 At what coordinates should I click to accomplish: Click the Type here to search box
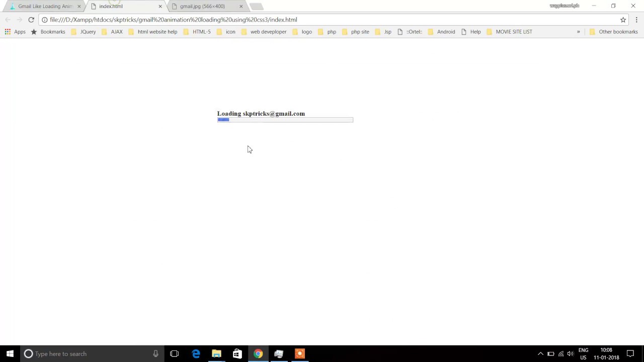click(93, 353)
